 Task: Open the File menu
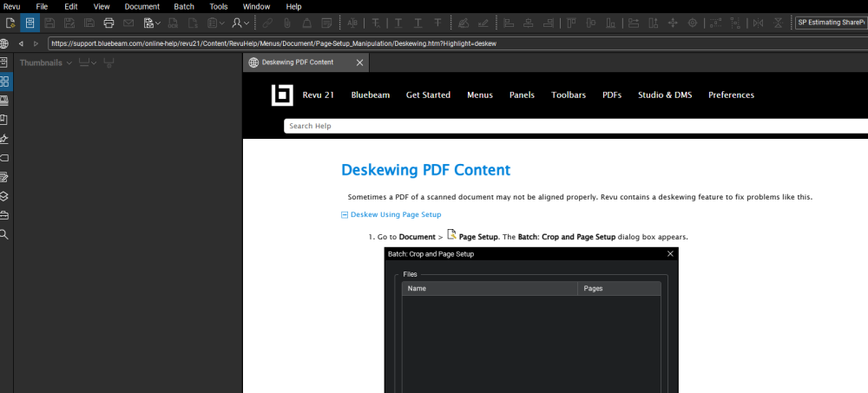coord(42,7)
